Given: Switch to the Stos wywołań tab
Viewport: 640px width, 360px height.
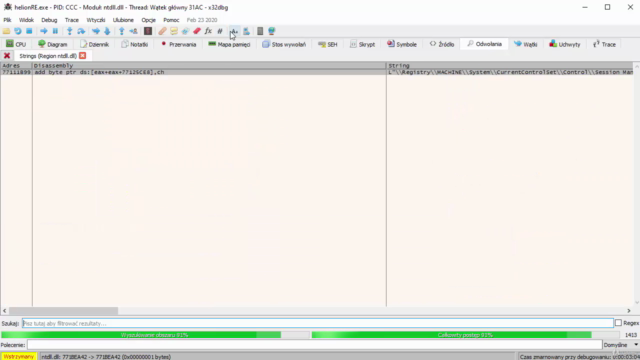Looking at the screenshot, I should tap(284, 44).
